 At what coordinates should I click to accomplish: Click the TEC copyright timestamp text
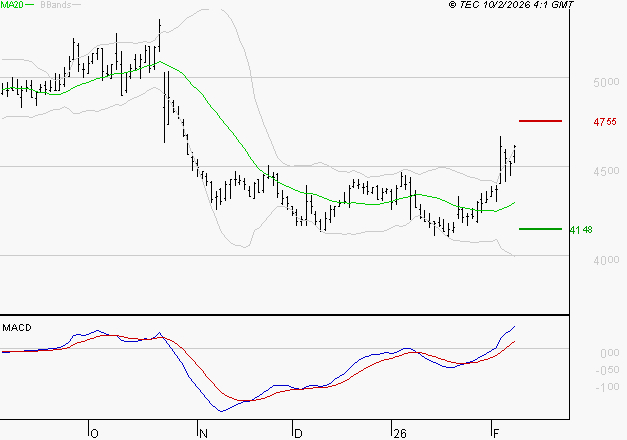[511, 5]
